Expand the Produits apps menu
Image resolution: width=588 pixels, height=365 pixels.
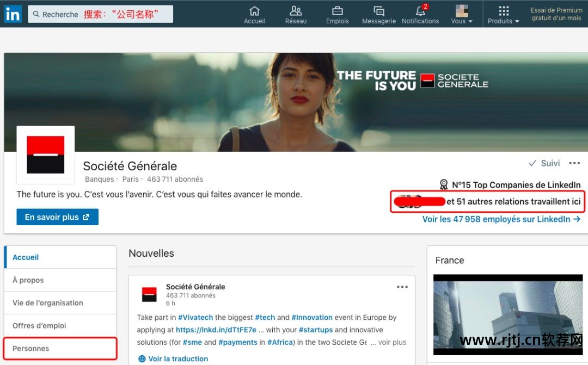(x=503, y=15)
